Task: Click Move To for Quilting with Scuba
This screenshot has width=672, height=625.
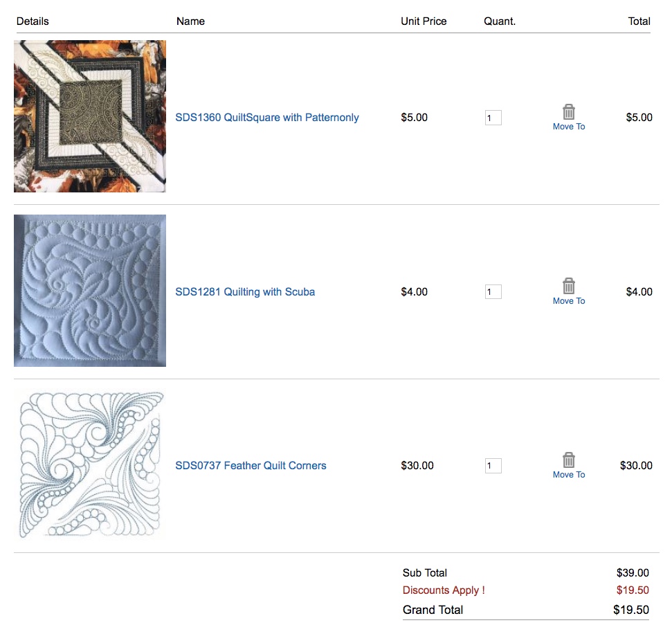Action: 569,301
